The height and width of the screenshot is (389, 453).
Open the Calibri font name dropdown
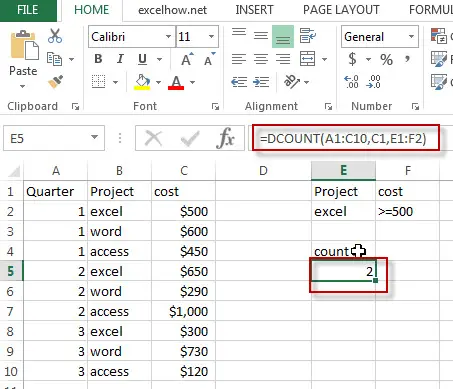click(x=169, y=36)
